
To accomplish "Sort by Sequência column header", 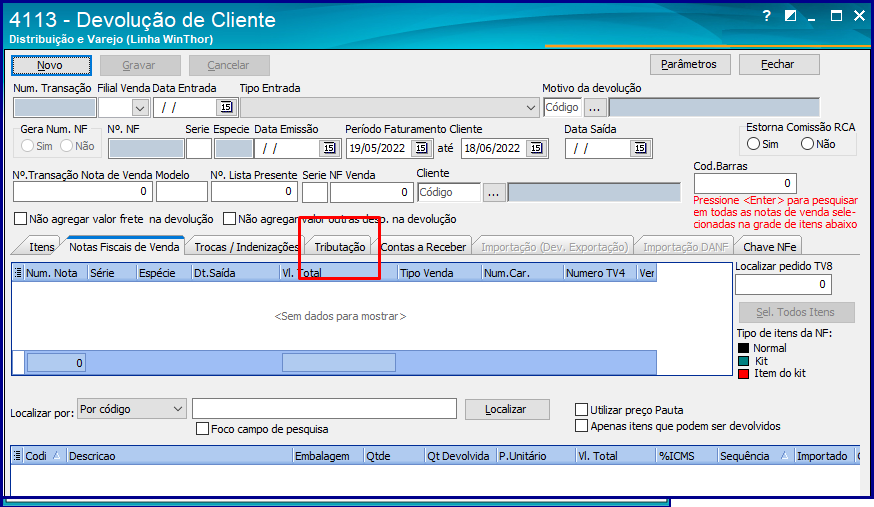I will [755, 456].
